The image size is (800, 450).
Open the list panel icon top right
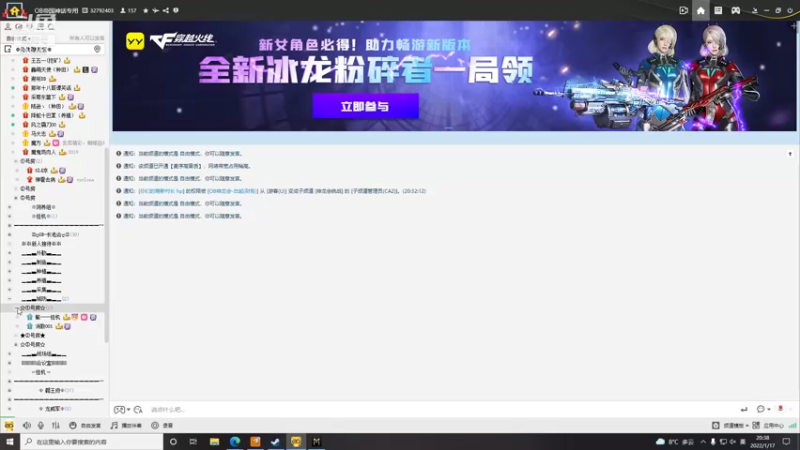point(718,10)
